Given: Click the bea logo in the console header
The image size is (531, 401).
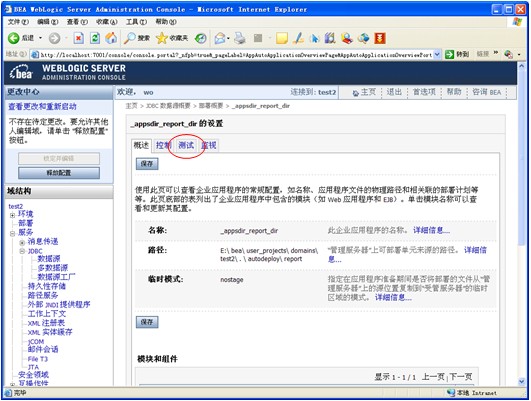Looking at the screenshot, I should [21, 72].
